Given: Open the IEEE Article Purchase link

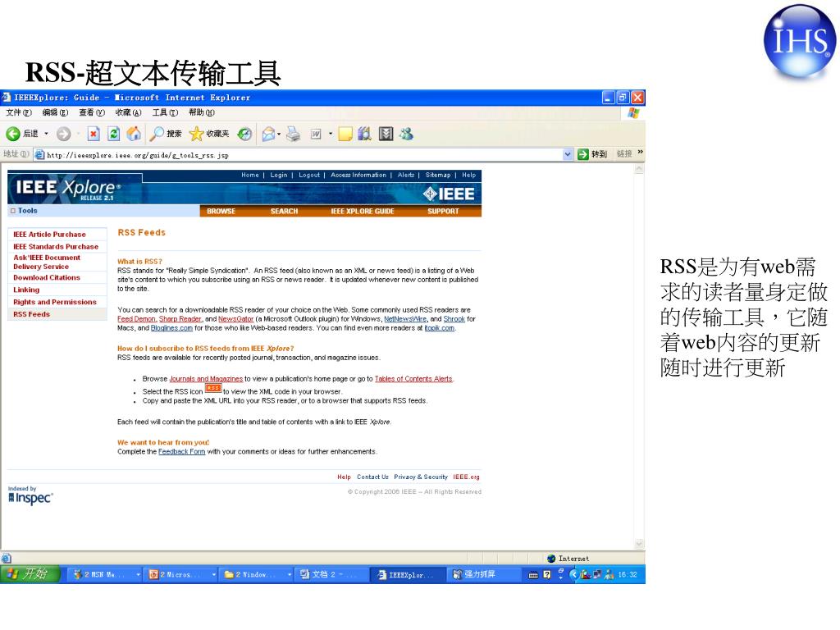Looking at the screenshot, I should click(49, 234).
